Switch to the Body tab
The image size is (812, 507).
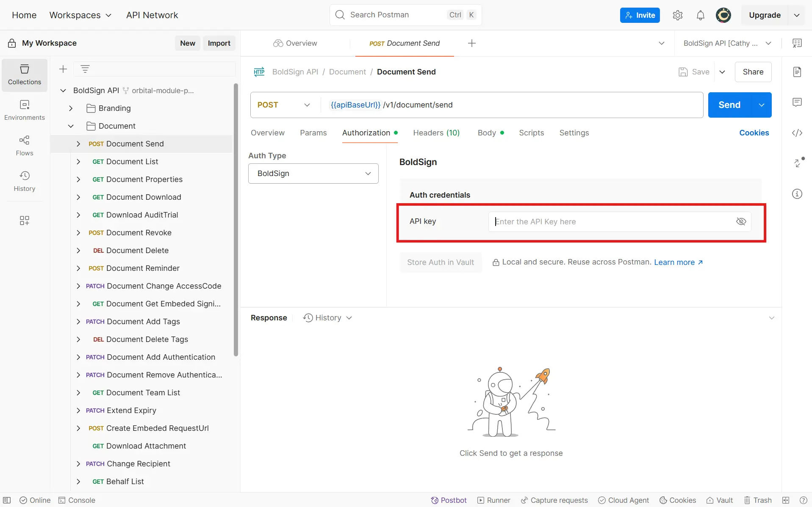491,133
